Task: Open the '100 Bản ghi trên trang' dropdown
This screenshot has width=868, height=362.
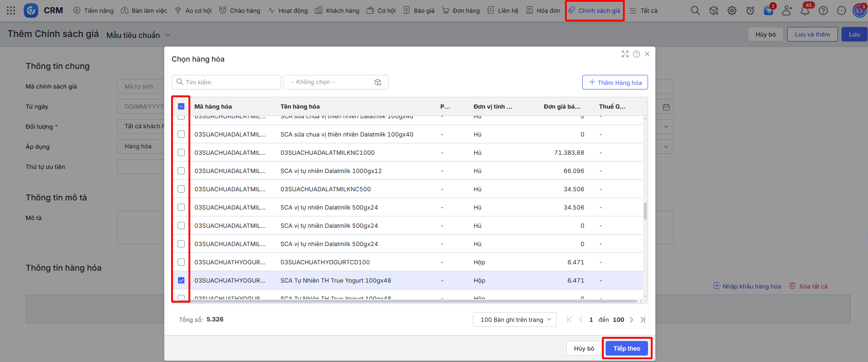Action: 514,320
